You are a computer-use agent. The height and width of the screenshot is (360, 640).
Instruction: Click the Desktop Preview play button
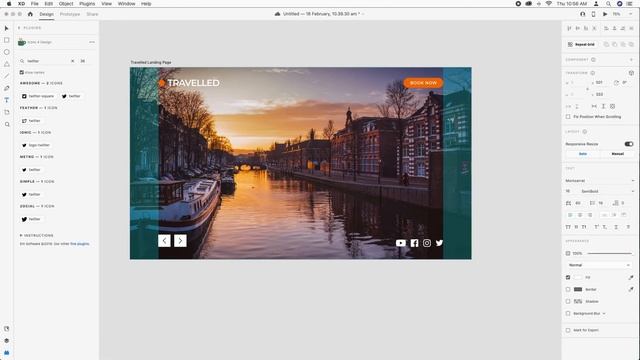pos(605,14)
